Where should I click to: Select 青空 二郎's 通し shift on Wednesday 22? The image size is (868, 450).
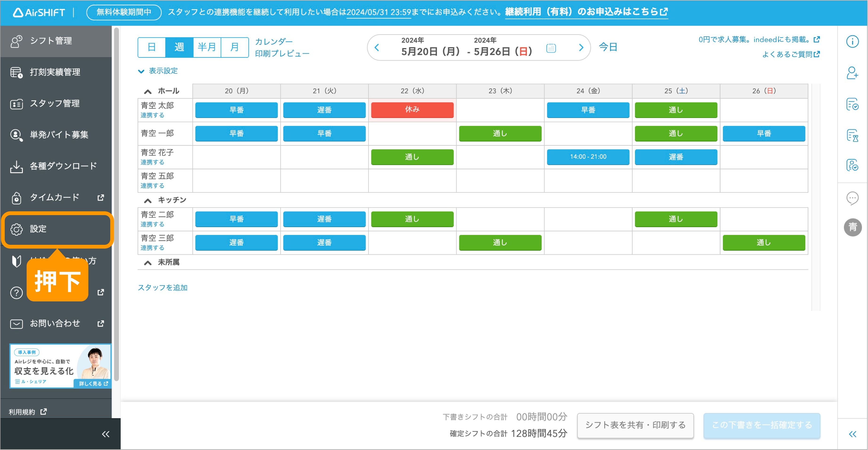pos(412,219)
